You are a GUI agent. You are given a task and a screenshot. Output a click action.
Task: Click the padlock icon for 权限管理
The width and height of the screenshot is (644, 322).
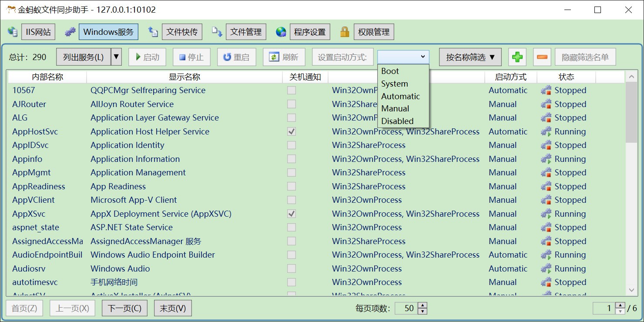click(x=345, y=32)
